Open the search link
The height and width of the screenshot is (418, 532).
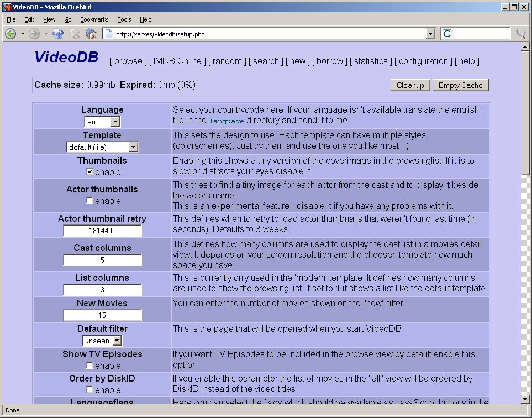click(x=266, y=61)
